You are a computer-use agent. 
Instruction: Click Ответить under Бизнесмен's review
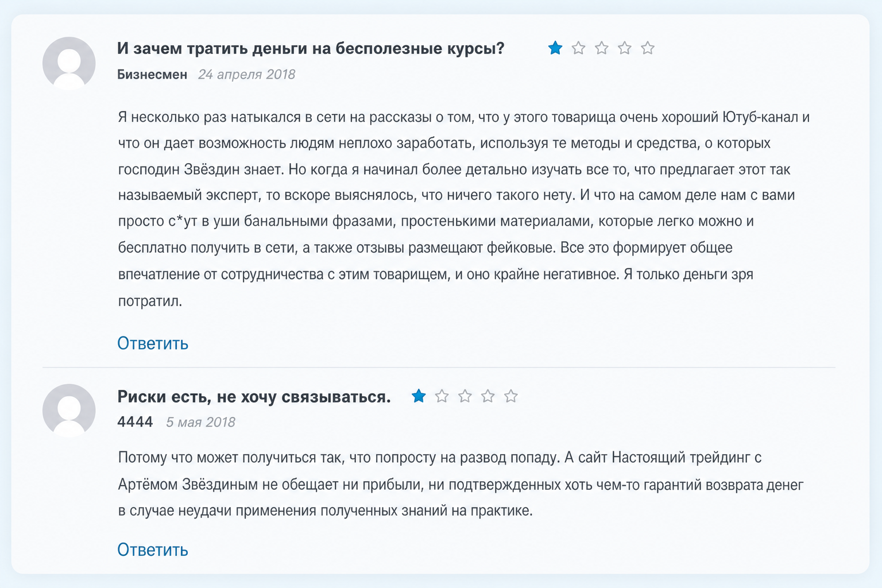[153, 343]
